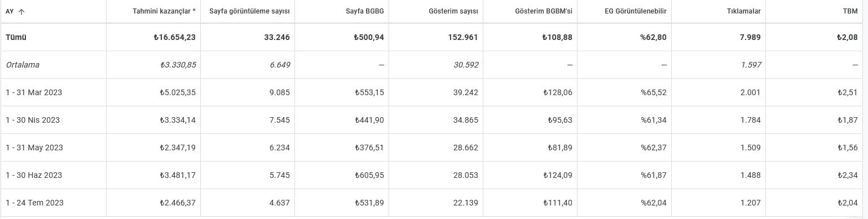Click the ascending sort arrow next to AY
Image resolution: width=868 pixels, height=219 pixels.
[x=21, y=11]
